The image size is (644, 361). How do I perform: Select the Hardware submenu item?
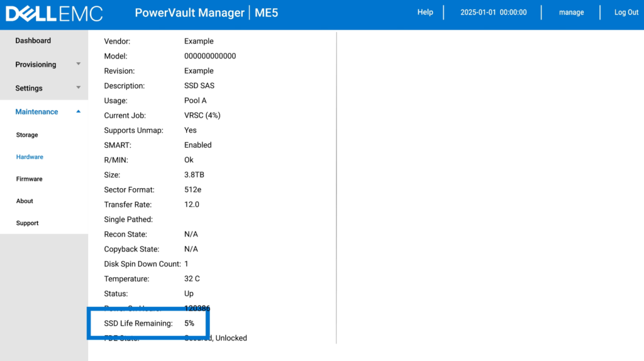pyautogui.click(x=30, y=157)
